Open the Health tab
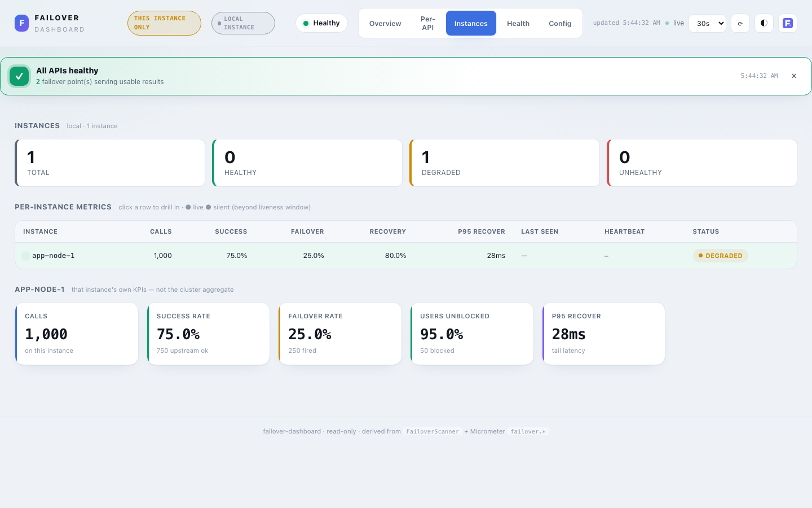812x508 pixels. click(x=518, y=23)
